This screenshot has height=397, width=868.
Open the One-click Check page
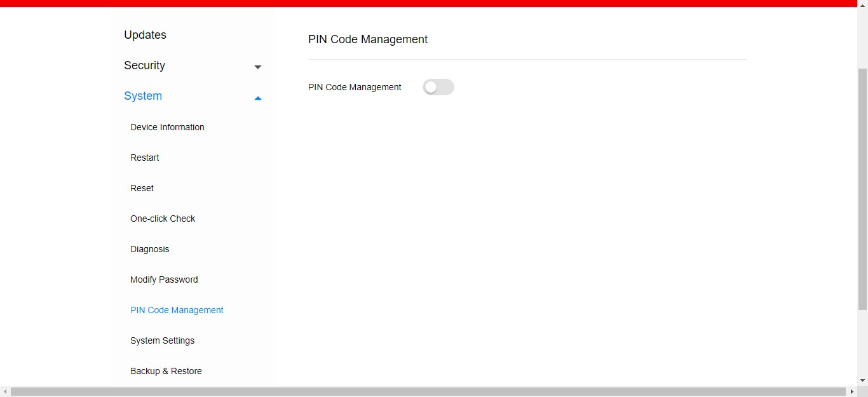[x=163, y=219]
